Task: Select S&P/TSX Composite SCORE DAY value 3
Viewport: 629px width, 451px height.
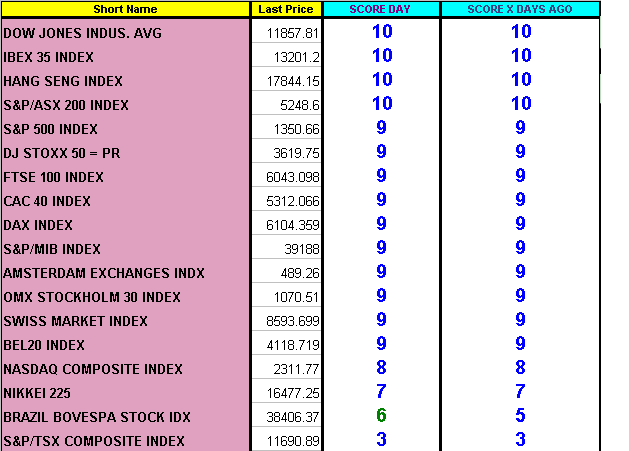Action: coord(381,439)
